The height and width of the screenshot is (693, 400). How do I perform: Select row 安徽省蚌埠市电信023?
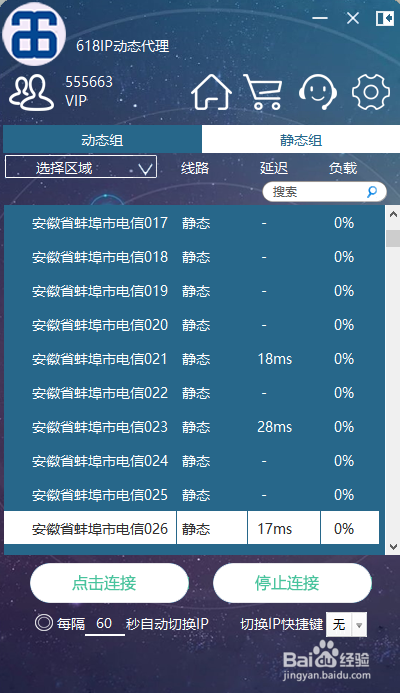coord(194,427)
